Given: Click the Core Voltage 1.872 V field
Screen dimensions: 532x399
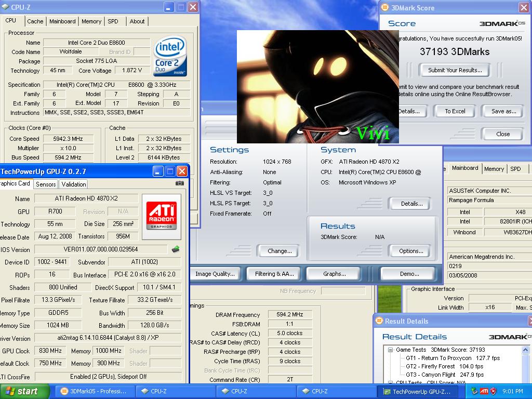Looking at the screenshot, I should 132,70.
